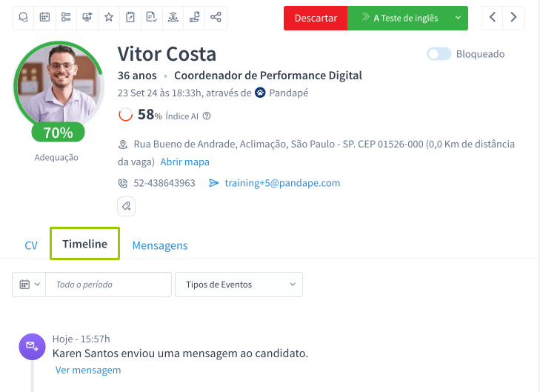
Task: Expand the green stage dropdown arrow
Action: (x=459, y=18)
